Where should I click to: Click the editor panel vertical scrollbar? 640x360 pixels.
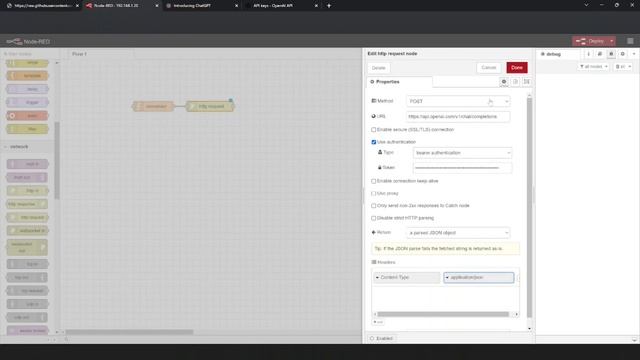click(529, 207)
